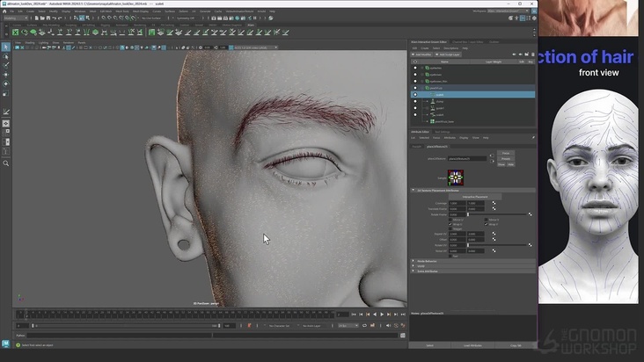Image resolution: width=644 pixels, height=362 pixels.
Task: Open the Descriptions menu in XGen editor
Action: 450,47
